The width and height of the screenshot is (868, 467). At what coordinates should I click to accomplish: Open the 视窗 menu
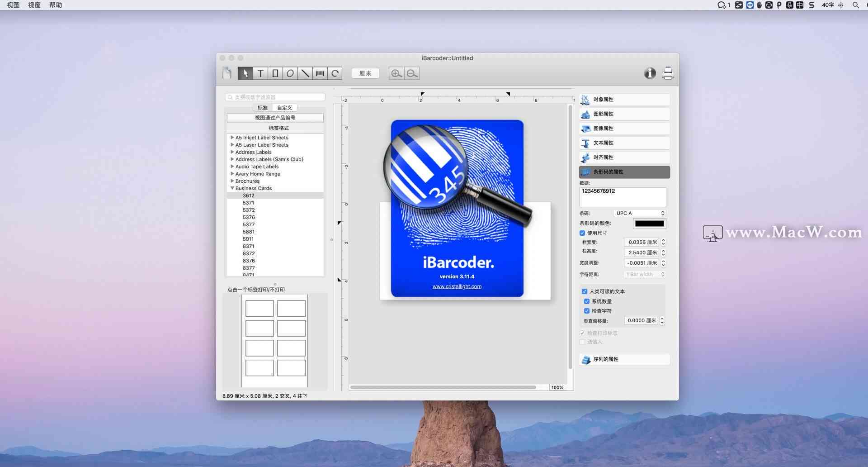pyautogui.click(x=34, y=5)
